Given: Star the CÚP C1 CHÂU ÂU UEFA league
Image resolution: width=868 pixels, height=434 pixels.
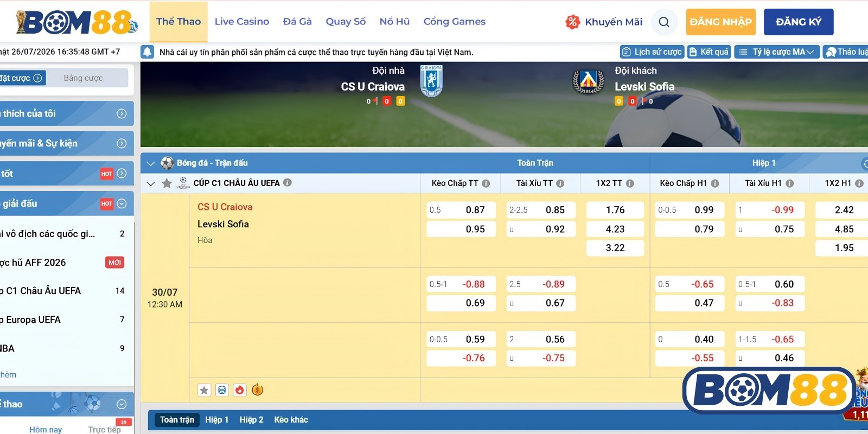Looking at the screenshot, I should tap(167, 183).
